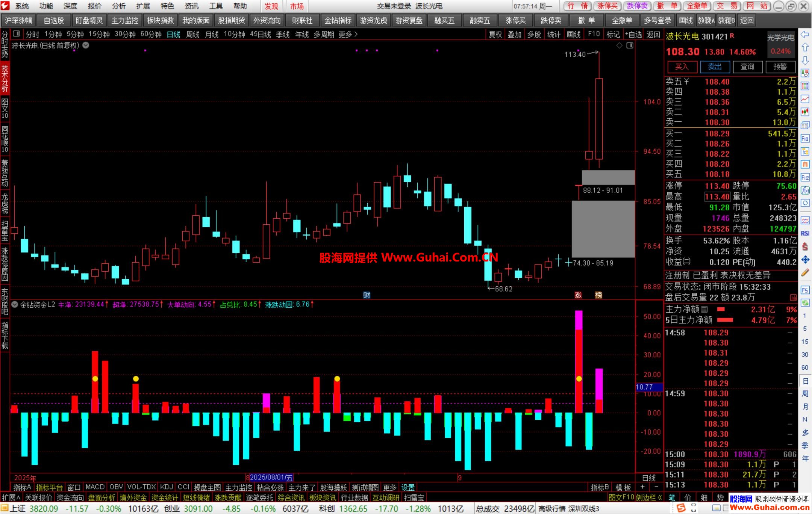Click the wavy lines indicator icon in sidebar
812x514 pixels.
pyautogui.click(x=805, y=220)
